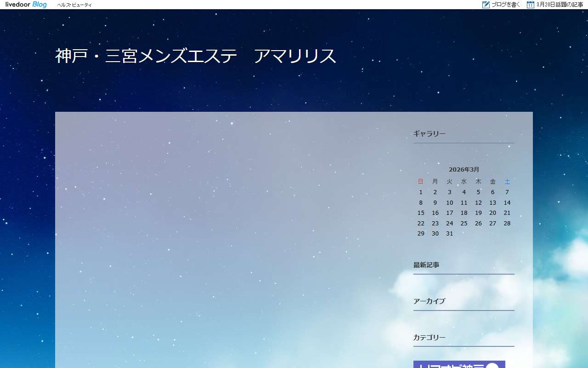Select the ヘルス・ビューティ category link
The image size is (588, 368).
tap(74, 5)
